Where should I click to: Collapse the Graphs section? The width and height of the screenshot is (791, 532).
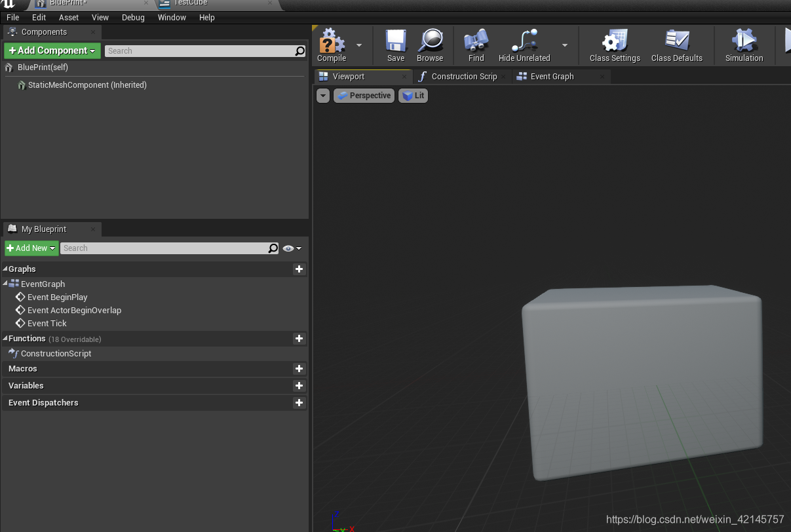point(5,269)
